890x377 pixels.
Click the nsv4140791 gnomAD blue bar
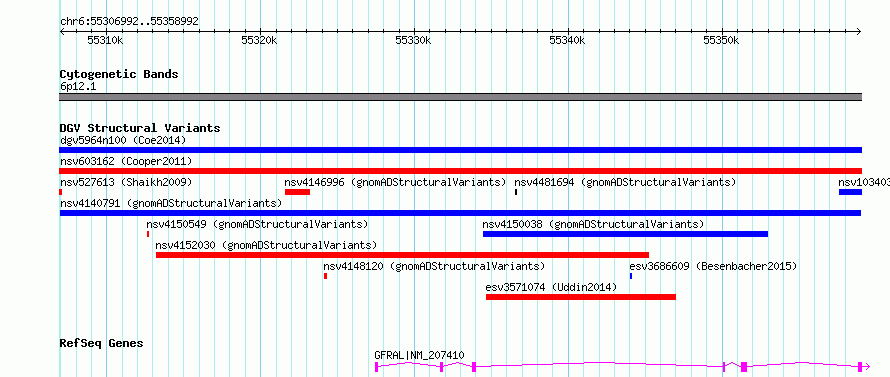pyautogui.click(x=460, y=213)
